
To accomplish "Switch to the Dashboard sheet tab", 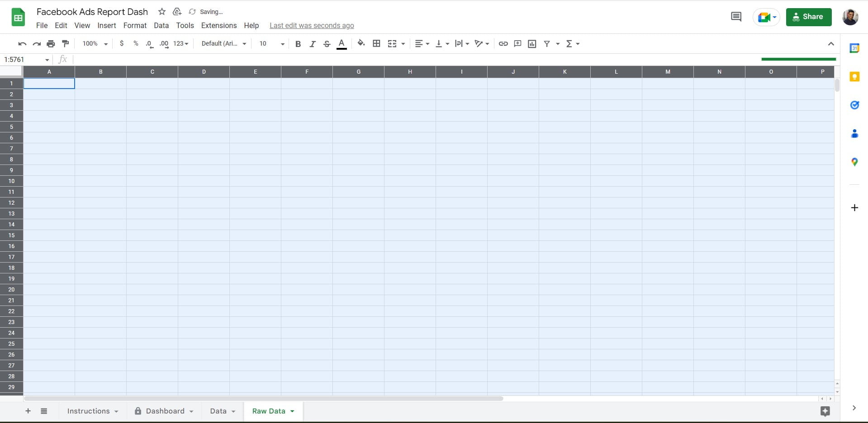I will point(165,411).
